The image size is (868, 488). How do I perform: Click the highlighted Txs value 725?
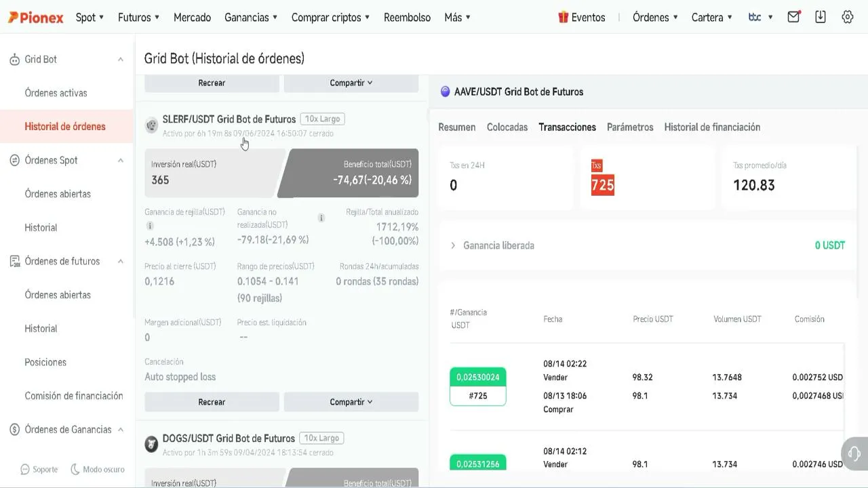[603, 186]
